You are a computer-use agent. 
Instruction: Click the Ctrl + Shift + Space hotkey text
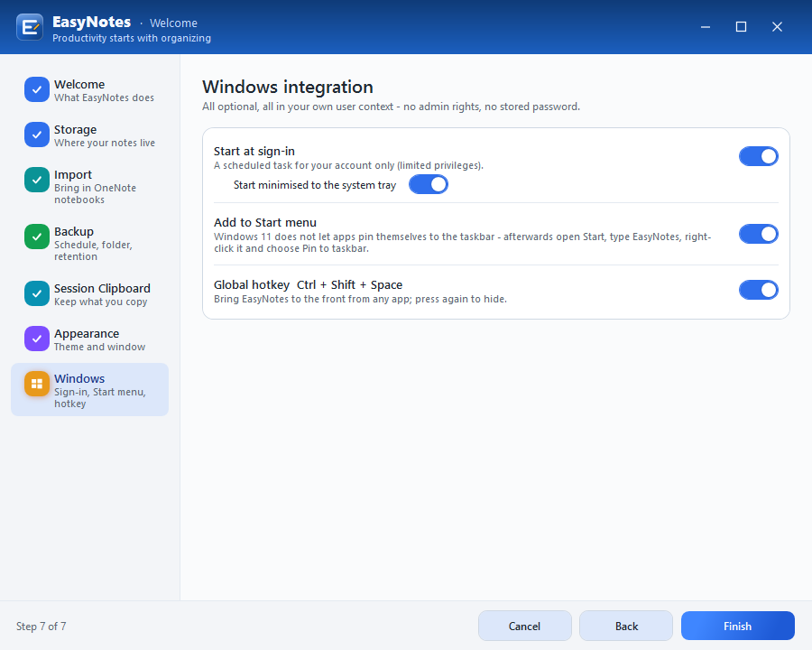pos(349,284)
